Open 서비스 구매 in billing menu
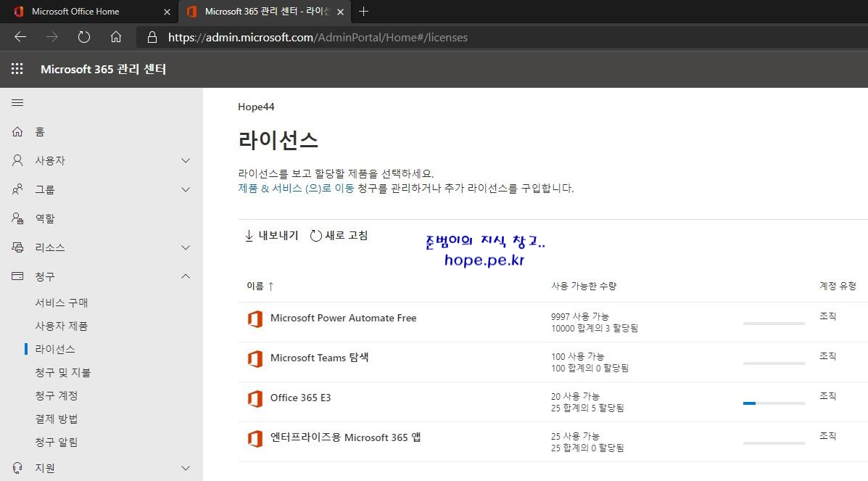Image resolution: width=868 pixels, height=481 pixels. point(62,303)
